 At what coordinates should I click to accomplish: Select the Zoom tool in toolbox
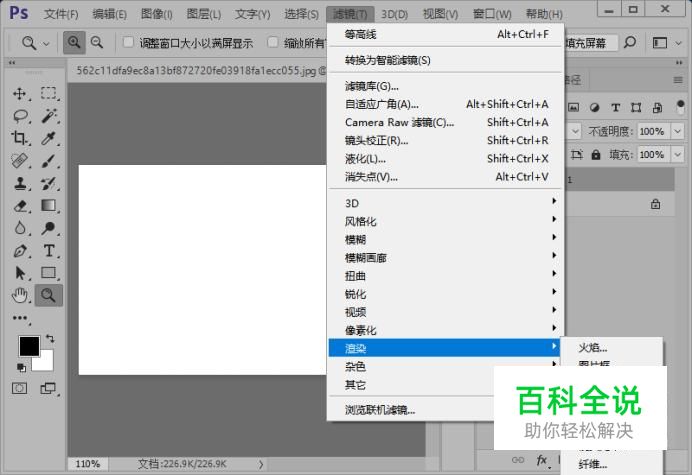tap(49, 295)
